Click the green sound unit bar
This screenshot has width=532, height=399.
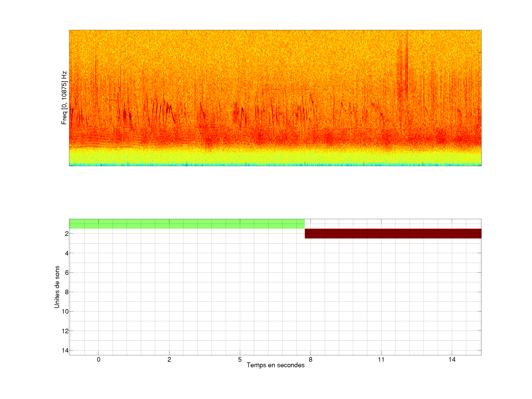pos(187,224)
